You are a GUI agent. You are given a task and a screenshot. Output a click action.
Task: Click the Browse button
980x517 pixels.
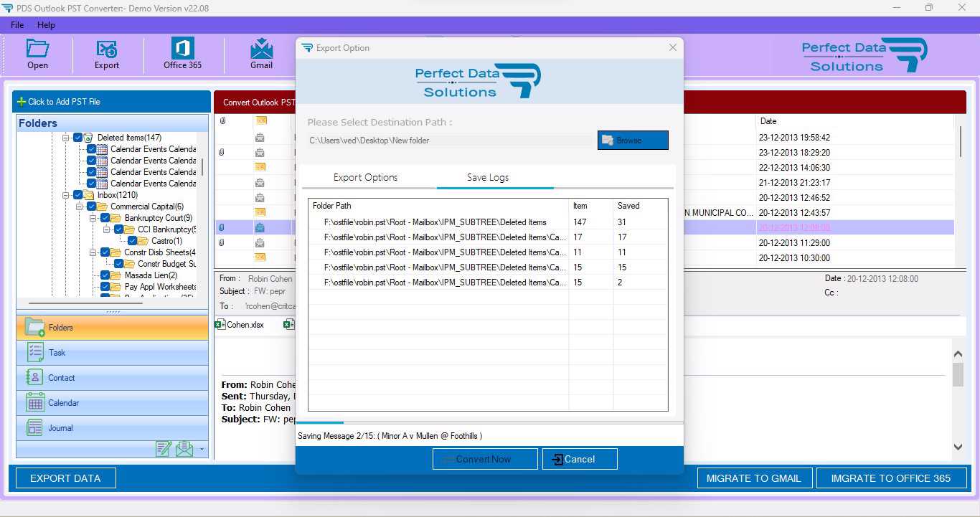click(633, 141)
